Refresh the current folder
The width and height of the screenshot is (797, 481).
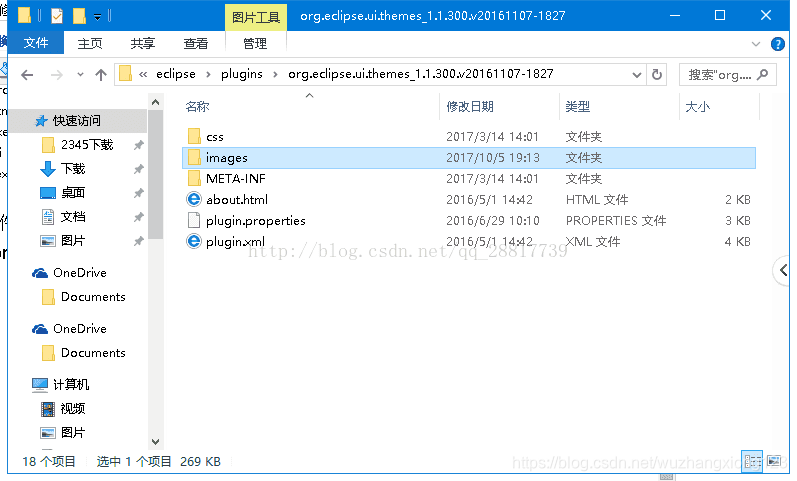pyautogui.click(x=657, y=75)
